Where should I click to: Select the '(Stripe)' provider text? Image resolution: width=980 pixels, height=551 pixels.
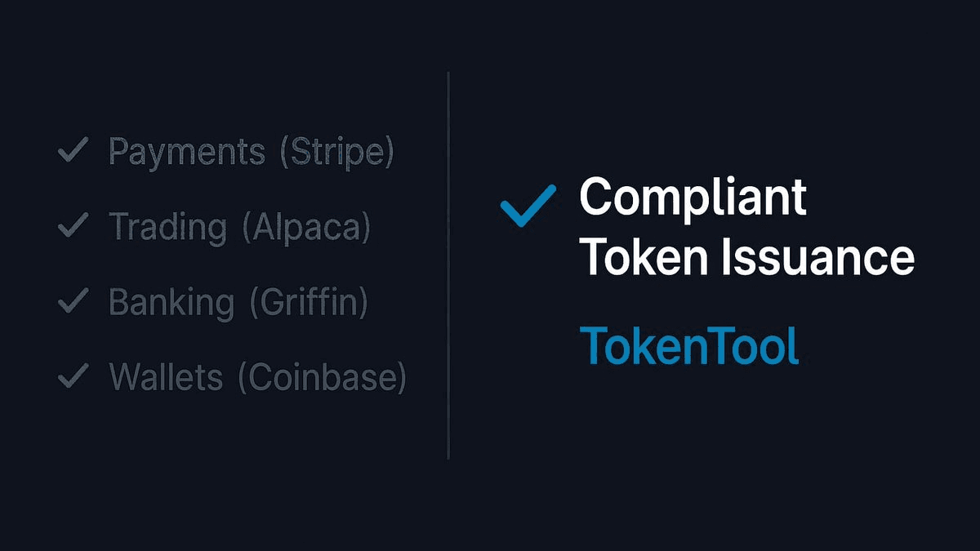coord(336,153)
